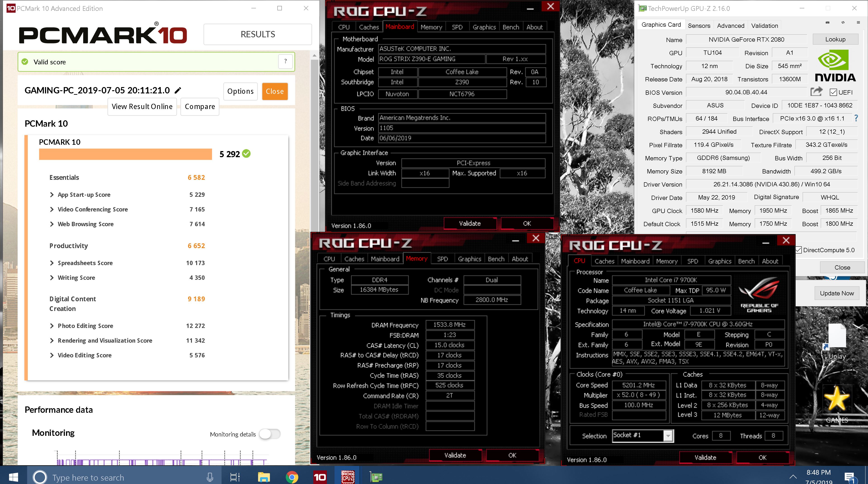Click the Lookup button in GPU-Z
Image resolution: width=868 pixels, height=484 pixels.
[835, 39]
